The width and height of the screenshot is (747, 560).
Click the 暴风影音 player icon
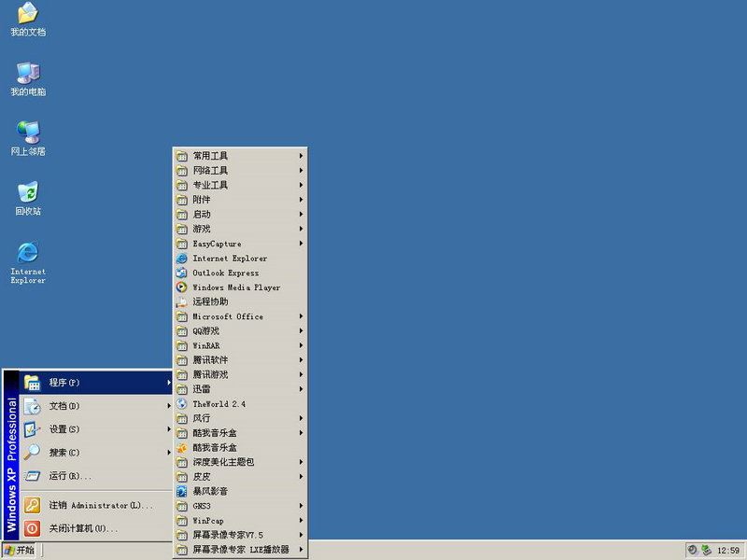(181, 492)
